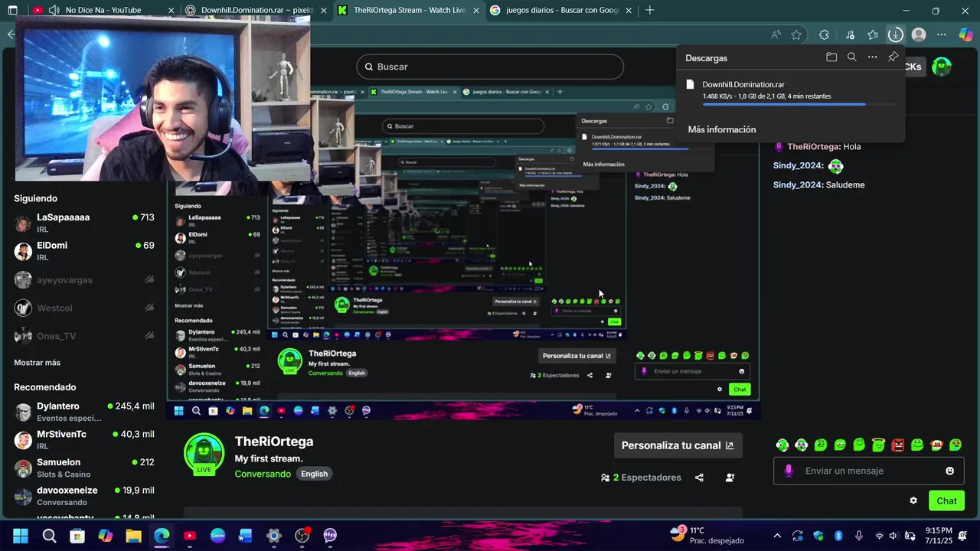Screen dimensions: 980x551
Task: Open weather widget 11°C in taskbar
Action: (x=706, y=535)
